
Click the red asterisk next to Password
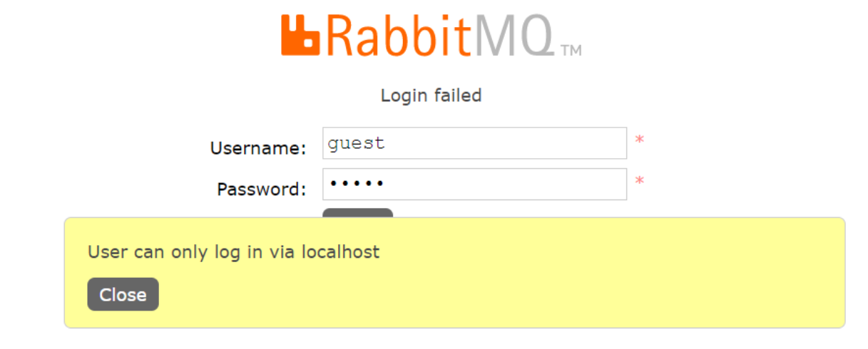tap(640, 182)
